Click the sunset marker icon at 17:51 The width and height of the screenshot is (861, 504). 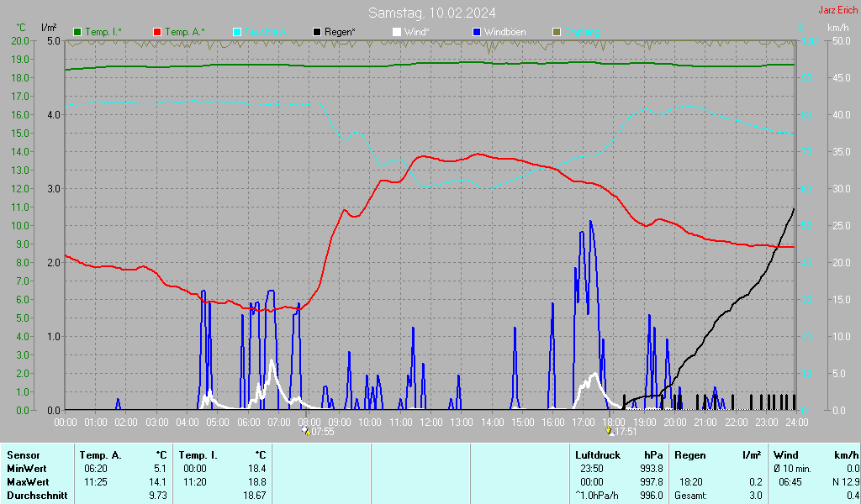coord(610,431)
